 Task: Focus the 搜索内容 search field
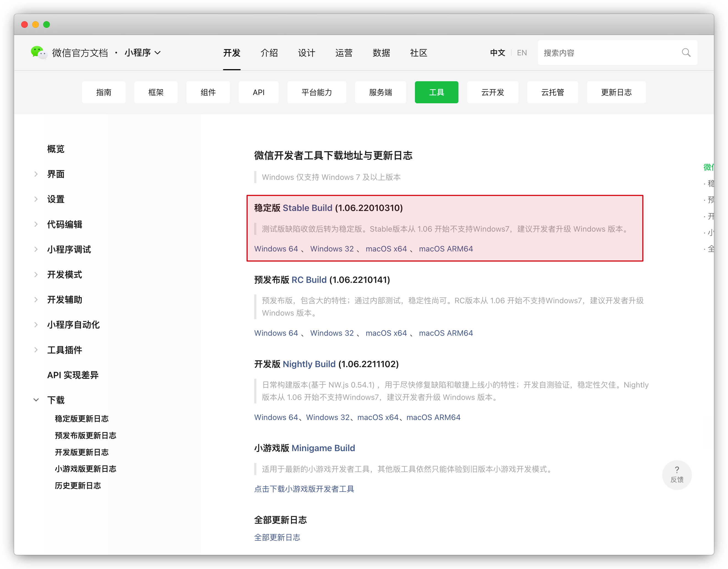pos(617,53)
